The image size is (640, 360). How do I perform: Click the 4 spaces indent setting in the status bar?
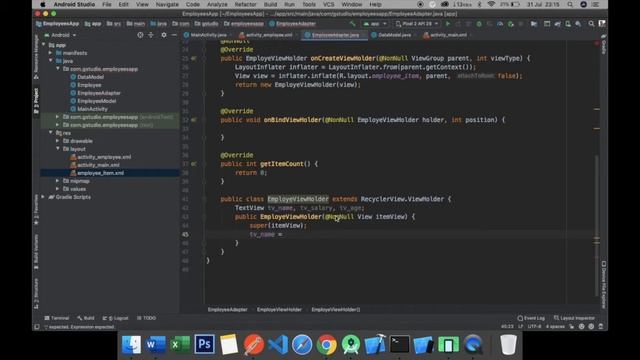pyautogui.click(x=555, y=327)
